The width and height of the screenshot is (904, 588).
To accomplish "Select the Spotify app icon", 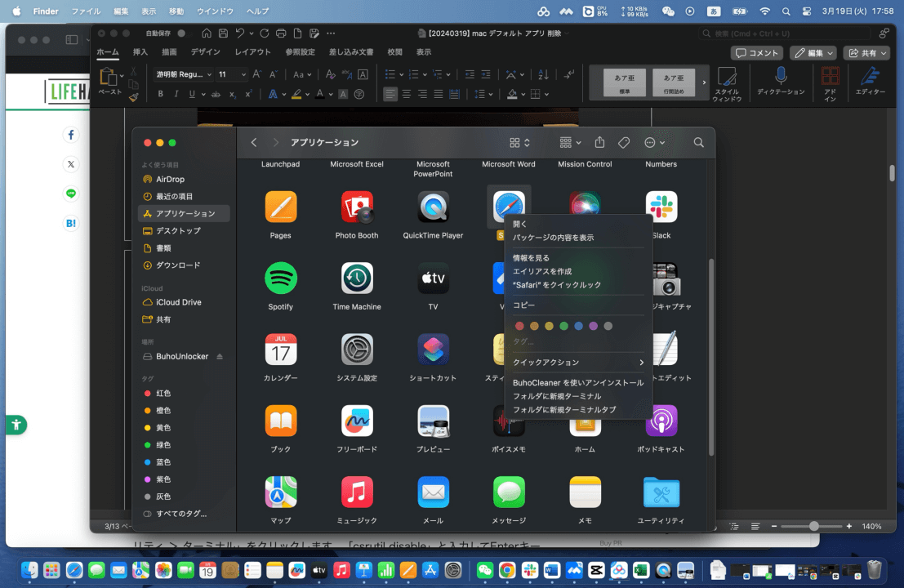I will pyautogui.click(x=281, y=278).
